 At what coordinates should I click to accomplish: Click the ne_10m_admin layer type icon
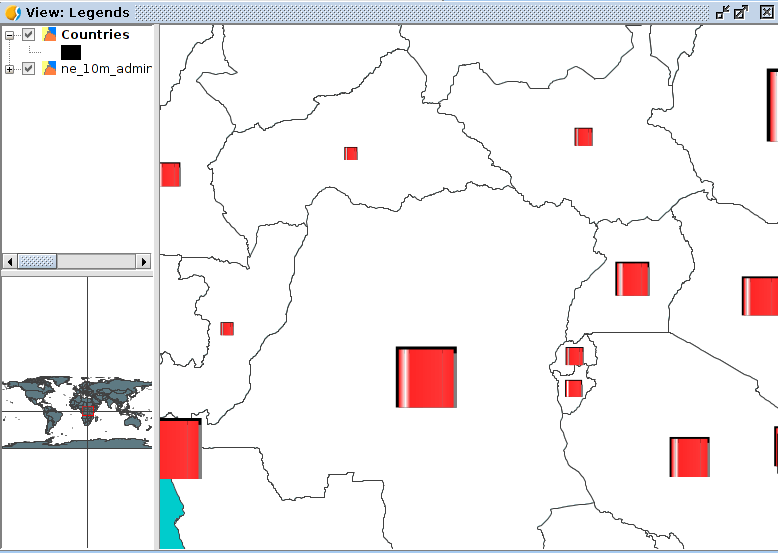pos(49,69)
